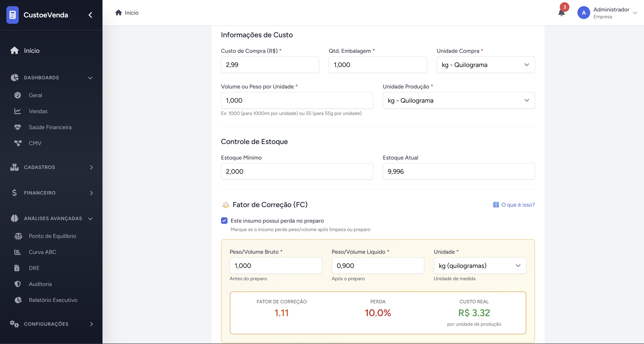
Task: Click the CustoeVenda calculator logo
Action: point(13,15)
